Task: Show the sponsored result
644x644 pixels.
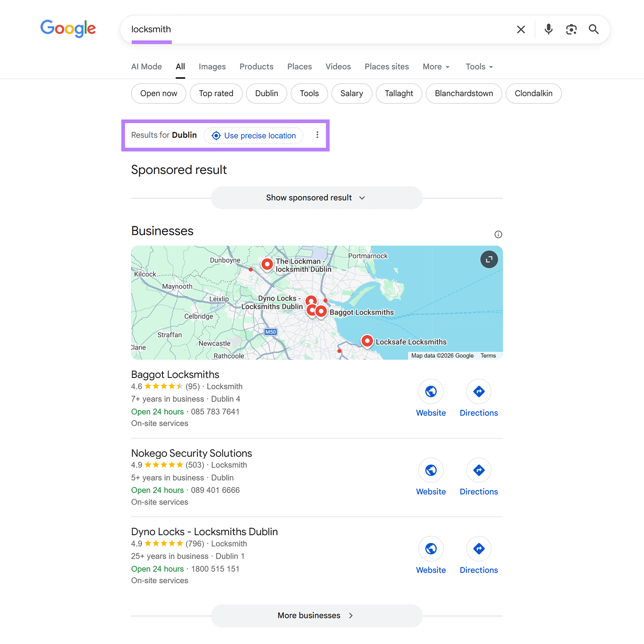Action: coord(316,198)
